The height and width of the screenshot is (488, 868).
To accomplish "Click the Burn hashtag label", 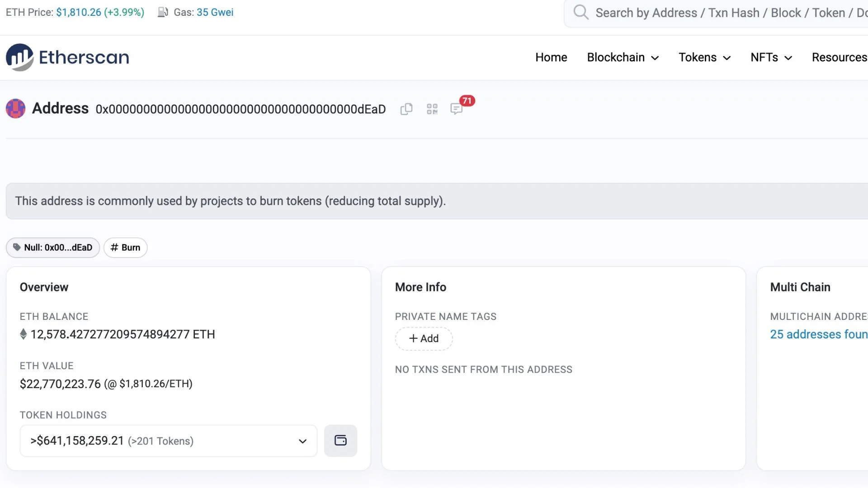I will pyautogui.click(x=125, y=248).
